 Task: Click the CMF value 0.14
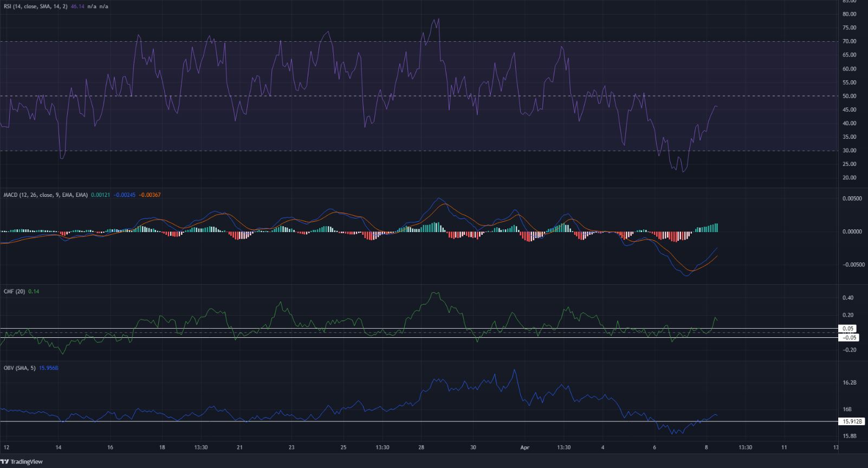pyautogui.click(x=33, y=291)
